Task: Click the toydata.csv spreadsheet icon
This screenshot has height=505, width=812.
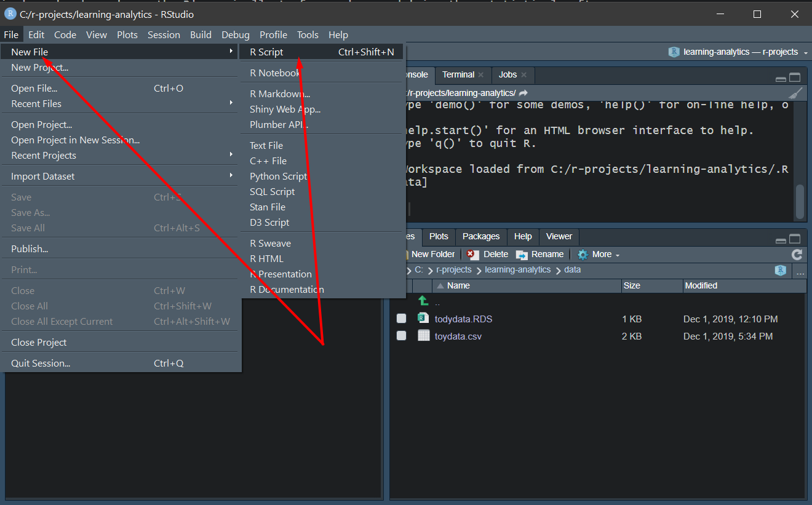Action: tap(423, 335)
